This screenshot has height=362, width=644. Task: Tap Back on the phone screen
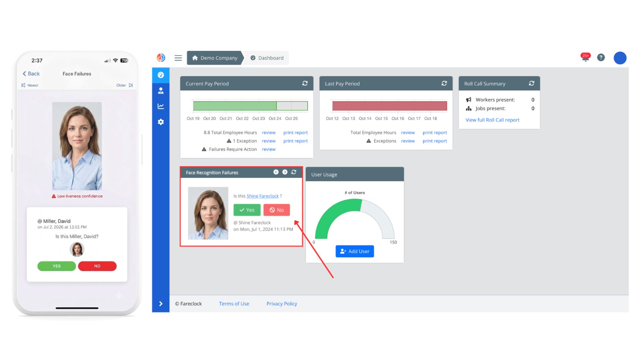31,74
